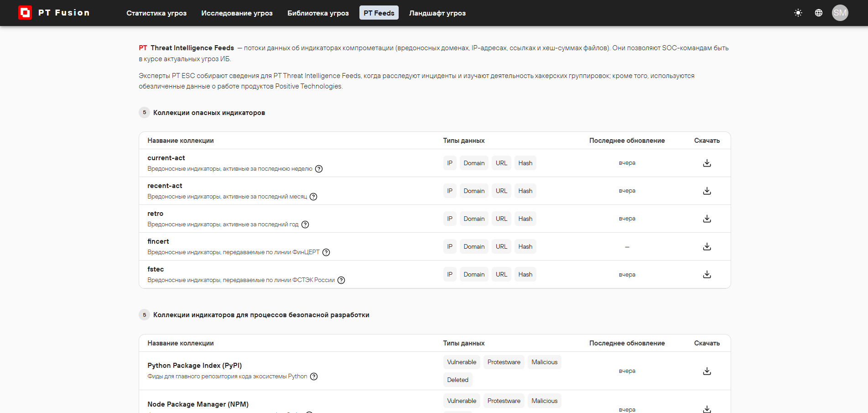Click the Malicious tag in NPM row

pos(544,401)
